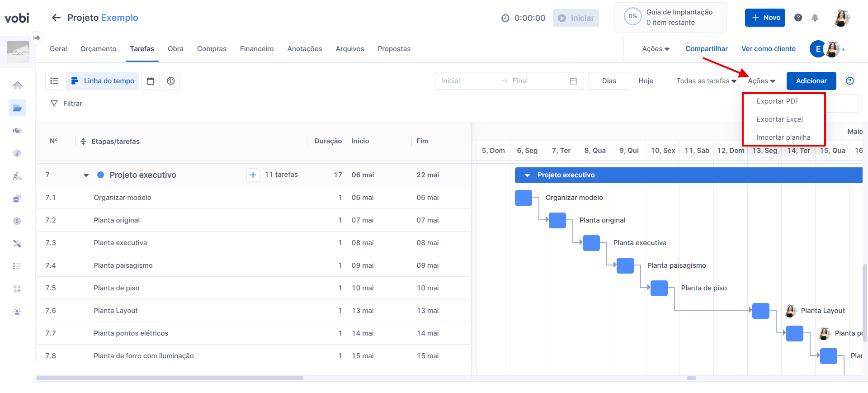The height and width of the screenshot is (393, 868).
Task: Click the E member avatar
Action: [818, 49]
